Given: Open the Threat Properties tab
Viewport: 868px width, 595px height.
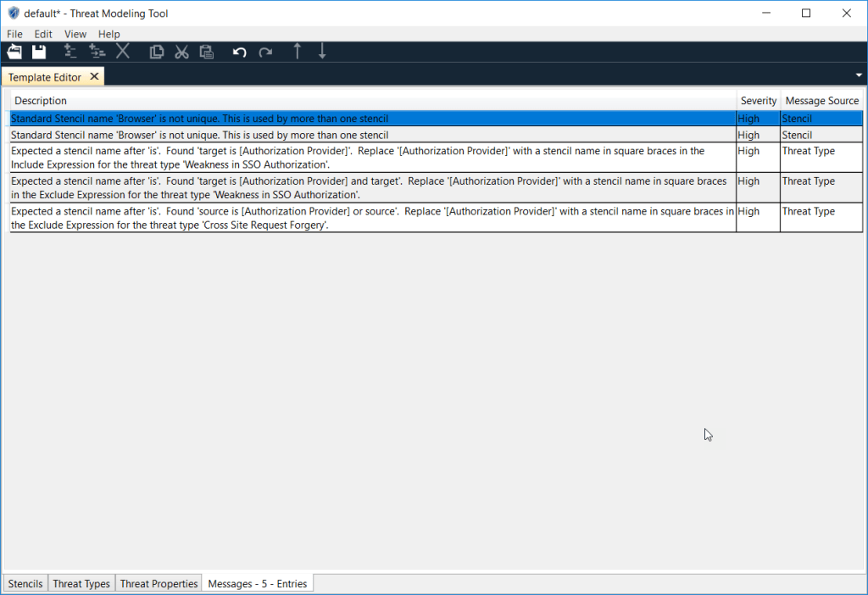Looking at the screenshot, I should coord(159,583).
